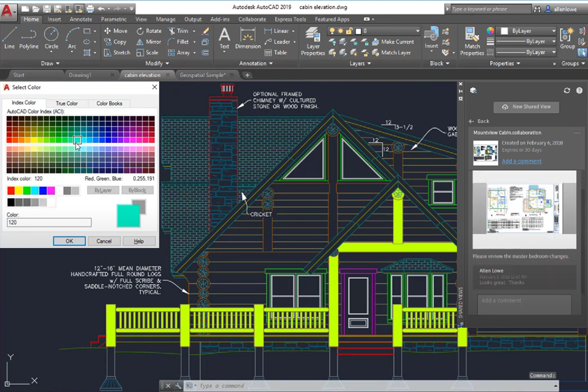Viewport: 588px width, 392px height.
Task: Open Layer Properties manager
Action: pos(313,41)
